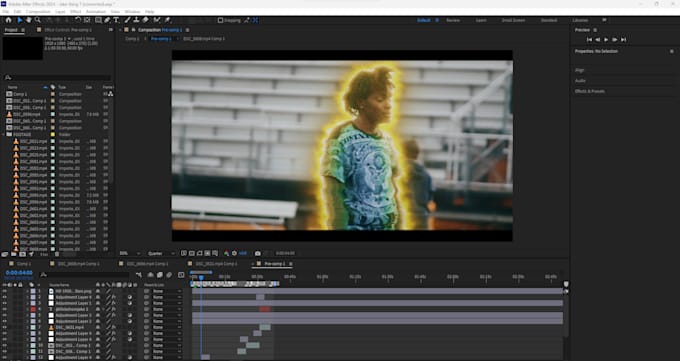
Task: Click the current time display in timeline
Action: tap(19, 273)
